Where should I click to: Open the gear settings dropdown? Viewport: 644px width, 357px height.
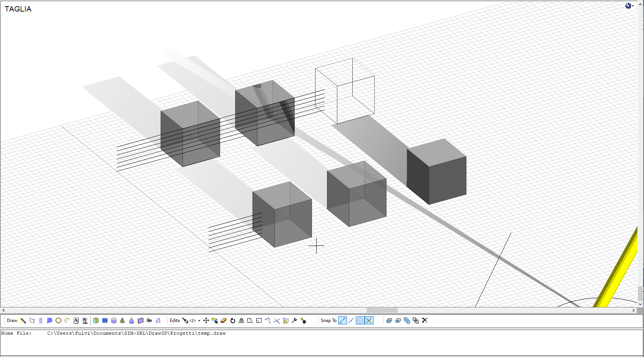click(629, 6)
